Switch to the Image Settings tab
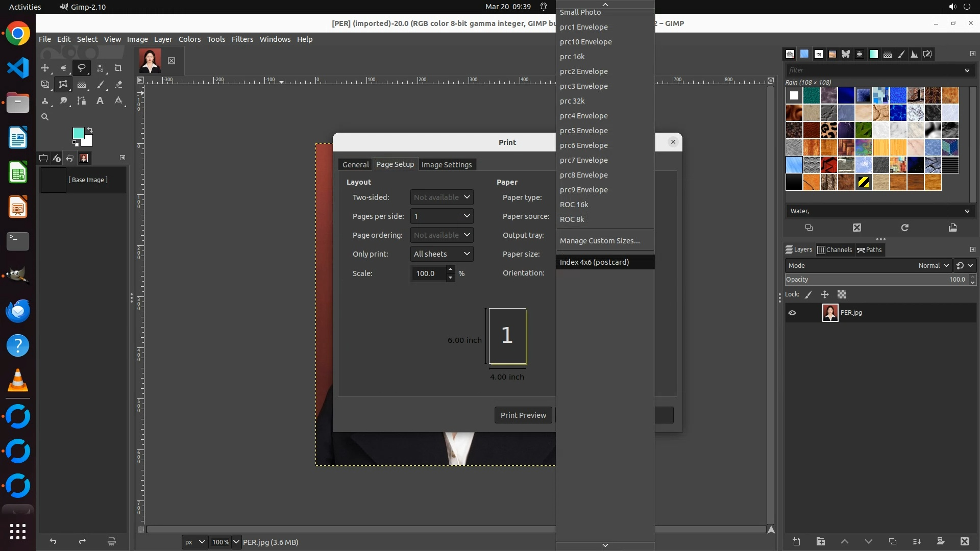 click(446, 165)
